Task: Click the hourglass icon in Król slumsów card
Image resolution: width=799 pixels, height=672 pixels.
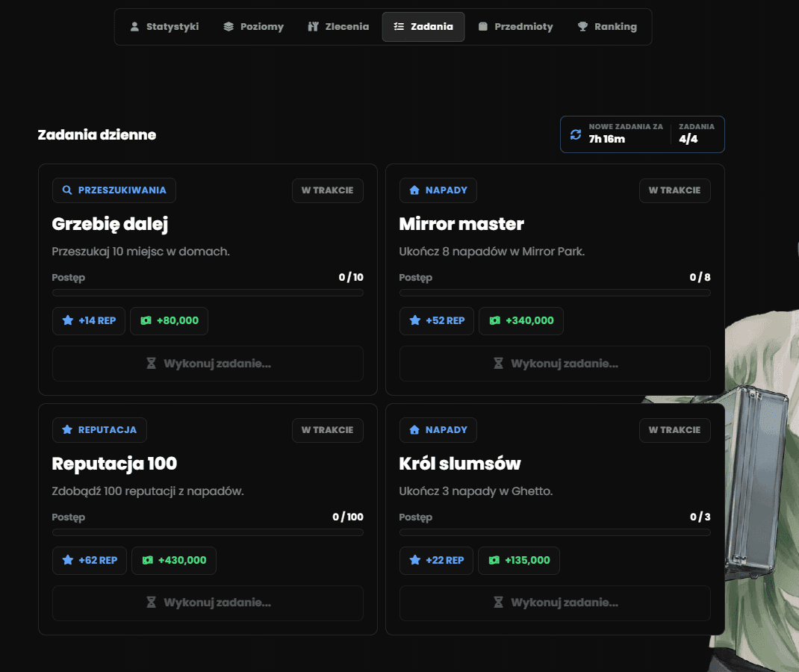Action: (498, 603)
